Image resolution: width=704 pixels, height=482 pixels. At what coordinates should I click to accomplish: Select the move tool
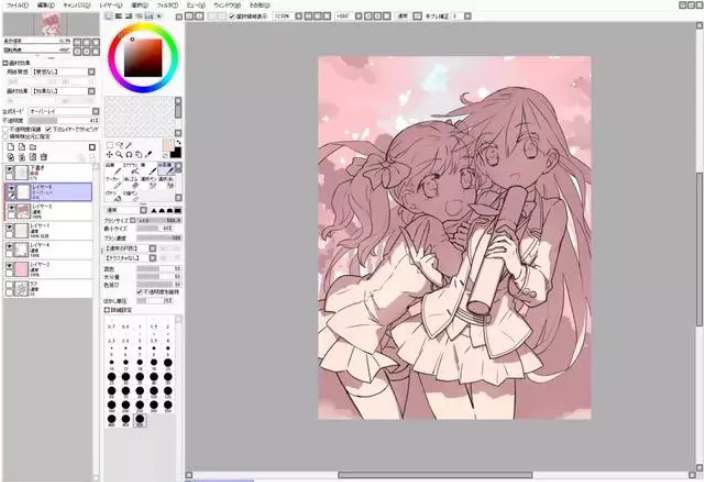tap(110, 154)
